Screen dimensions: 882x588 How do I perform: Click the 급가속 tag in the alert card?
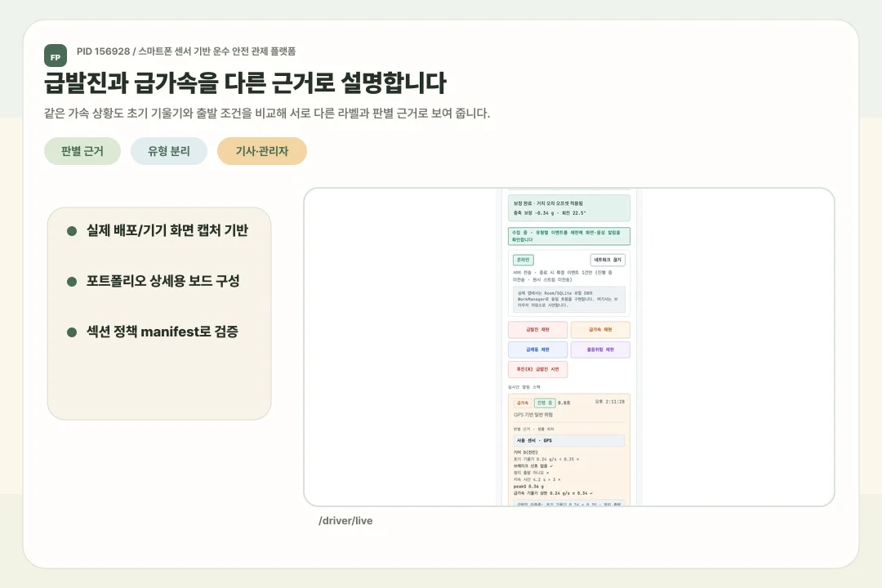coord(523,403)
